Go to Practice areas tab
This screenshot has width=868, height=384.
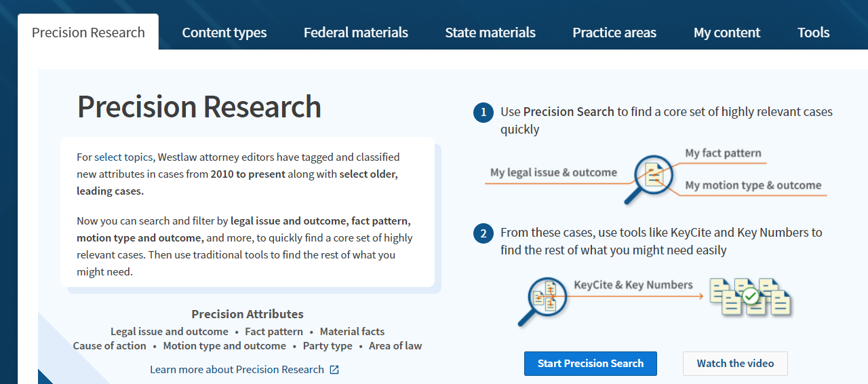pyautogui.click(x=614, y=33)
